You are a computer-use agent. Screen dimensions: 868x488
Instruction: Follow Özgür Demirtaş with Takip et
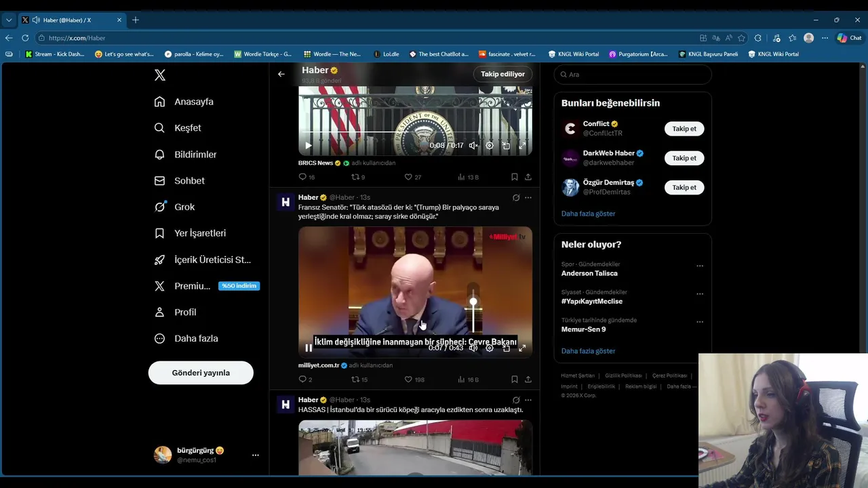click(x=684, y=187)
